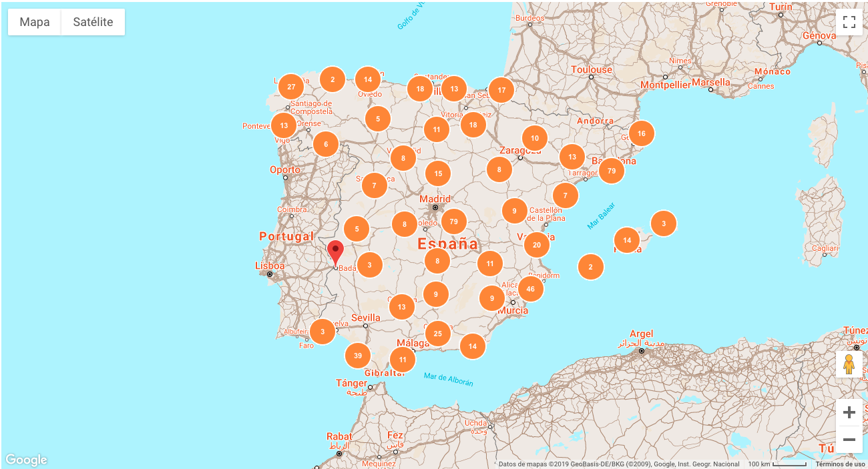Select the cluster marker labeled 25
The width and height of the screenshot is (868, 469).
(438, 334)
